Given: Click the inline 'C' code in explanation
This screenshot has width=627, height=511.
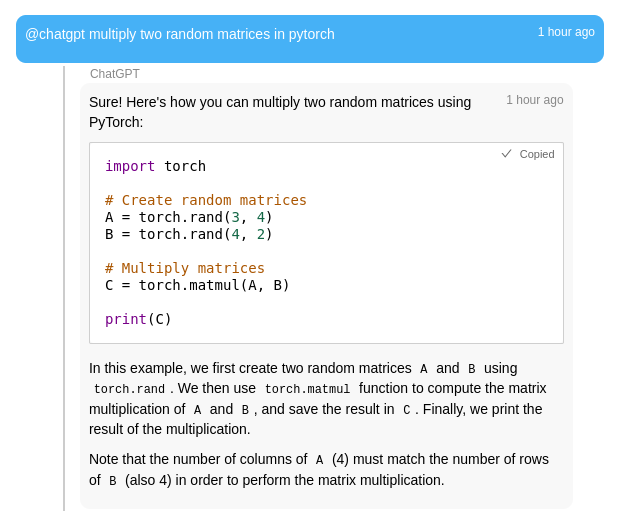Looking at the screenshot, I should [406, 410].
